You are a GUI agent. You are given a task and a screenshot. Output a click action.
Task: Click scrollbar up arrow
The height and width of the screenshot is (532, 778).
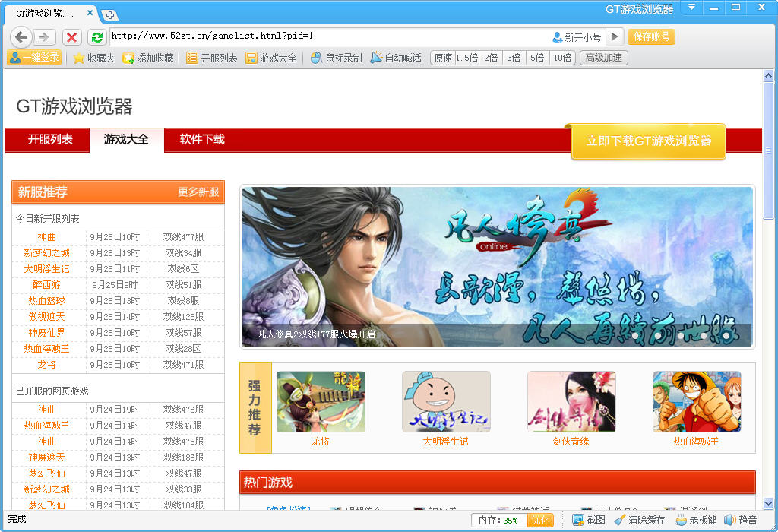pyautogui.click(x=769, y=76)
